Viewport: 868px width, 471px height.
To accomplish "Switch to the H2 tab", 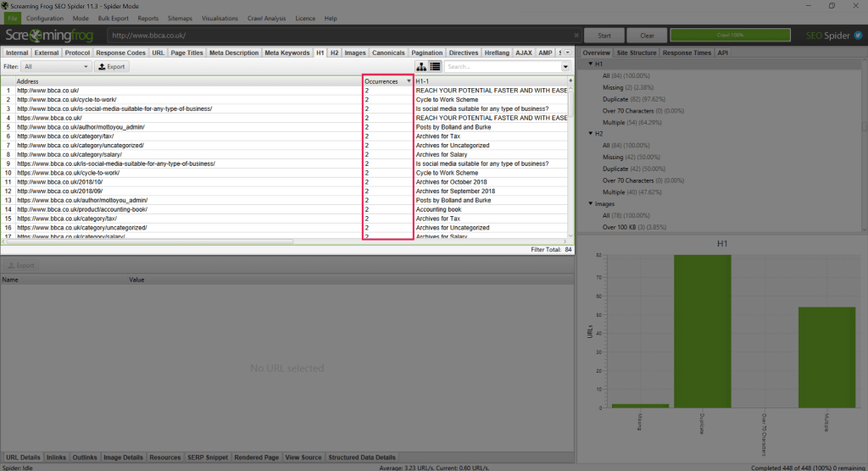I will coord(334,53).
